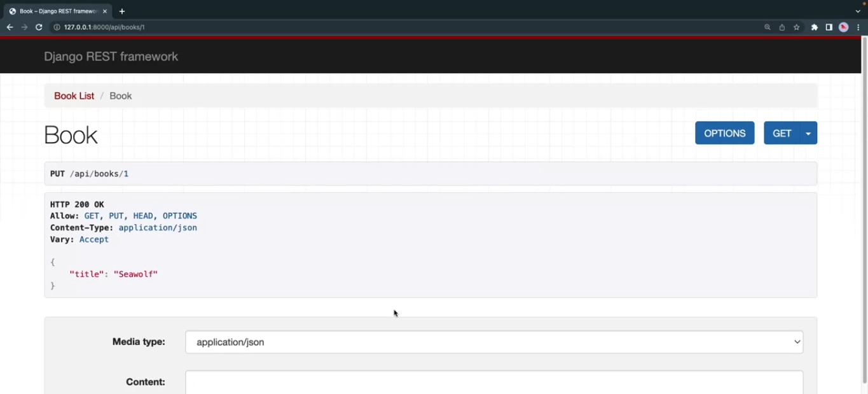Go to Book List breadcrumb link
The height and width of the screenshot is (394, 868).
pos(74,96)
